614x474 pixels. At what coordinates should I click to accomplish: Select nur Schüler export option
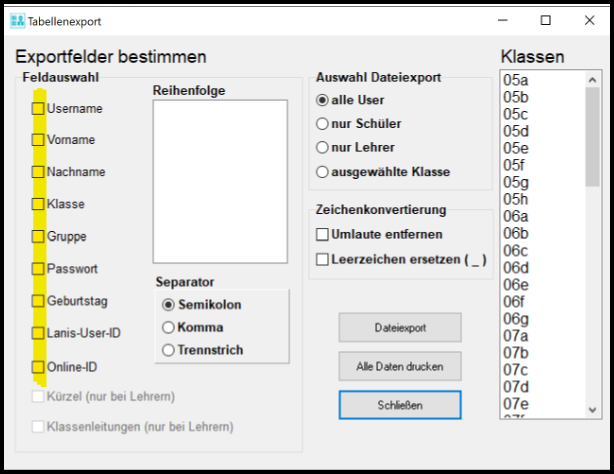click(322, 124)
